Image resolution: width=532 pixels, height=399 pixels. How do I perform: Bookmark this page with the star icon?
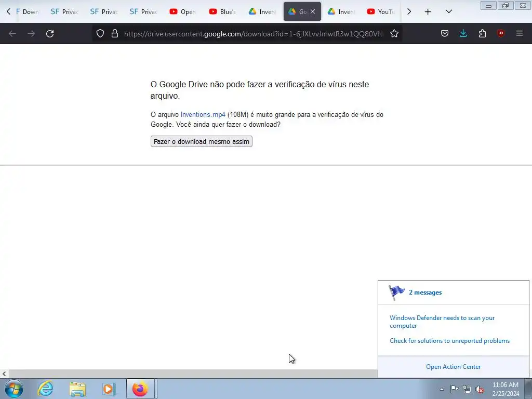pyautogui.click(x=394, y=33)
